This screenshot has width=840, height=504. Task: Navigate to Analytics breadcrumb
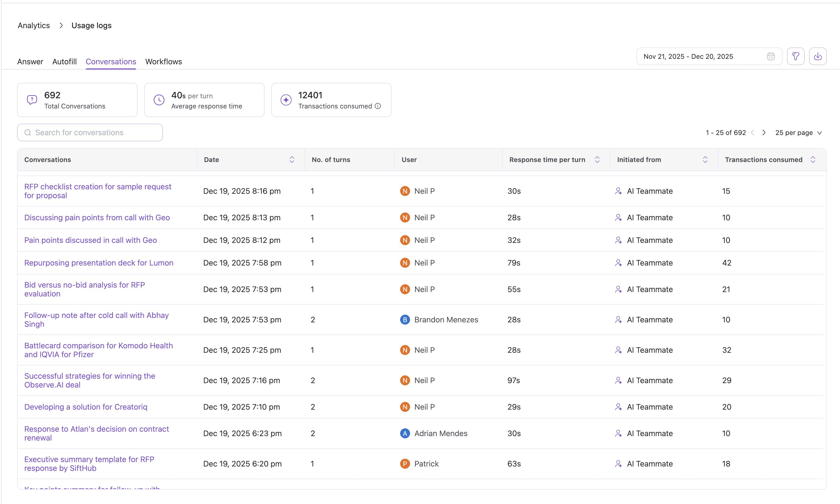tap(34, 25)
